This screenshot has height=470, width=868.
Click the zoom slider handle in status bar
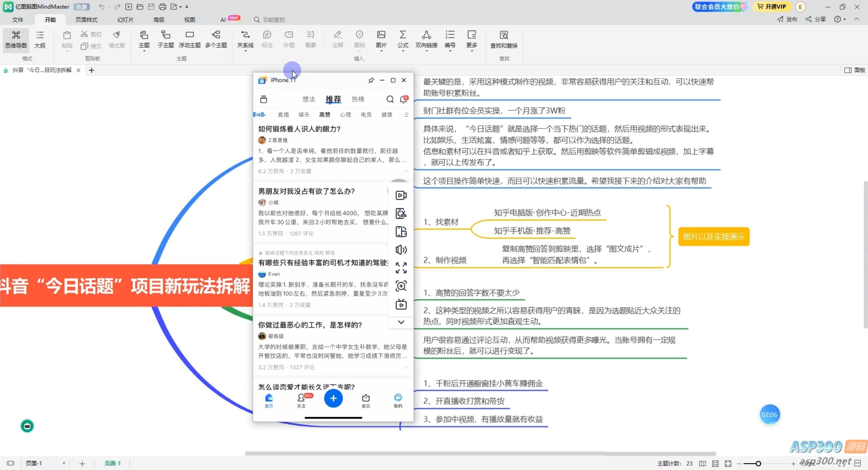click(758, 464)
